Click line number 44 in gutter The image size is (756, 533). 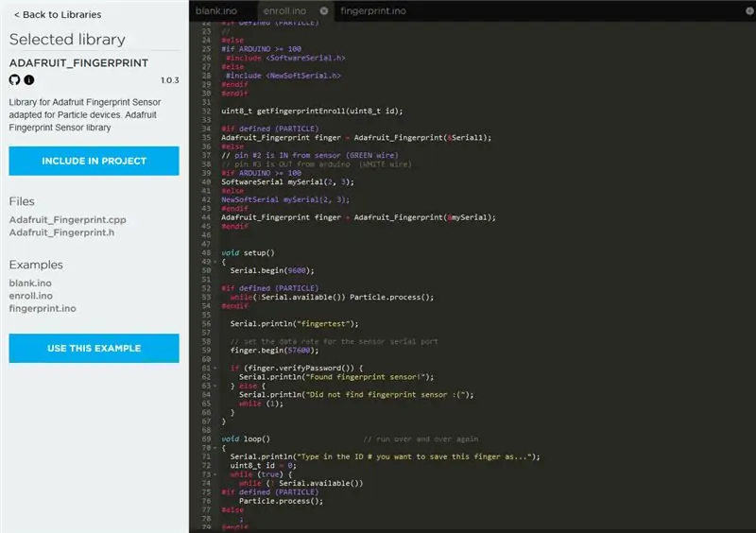click(206, 217)
